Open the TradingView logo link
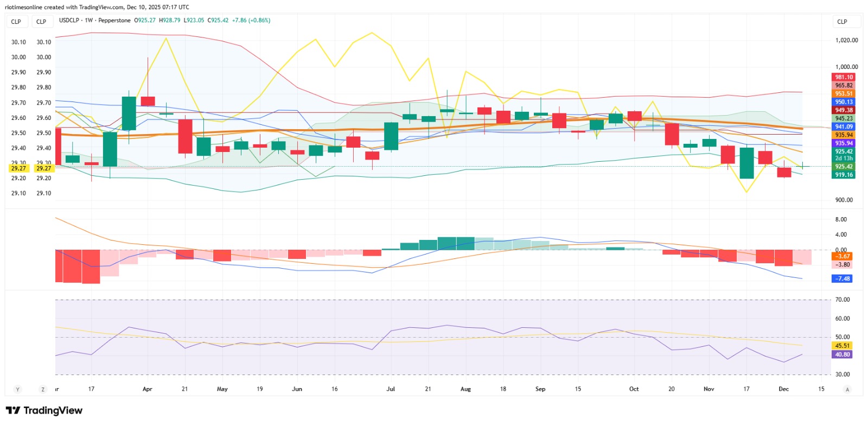Screen dimensions: 868x425 44,410
